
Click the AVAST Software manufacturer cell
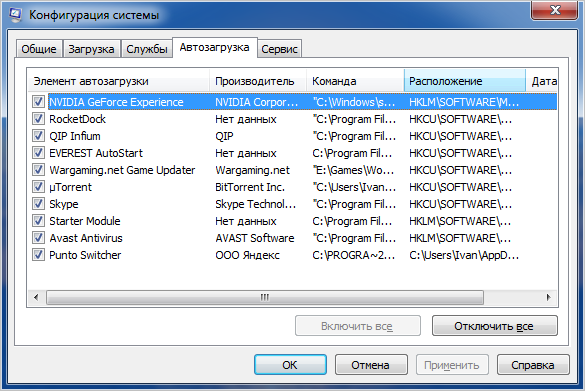[255, 238]
